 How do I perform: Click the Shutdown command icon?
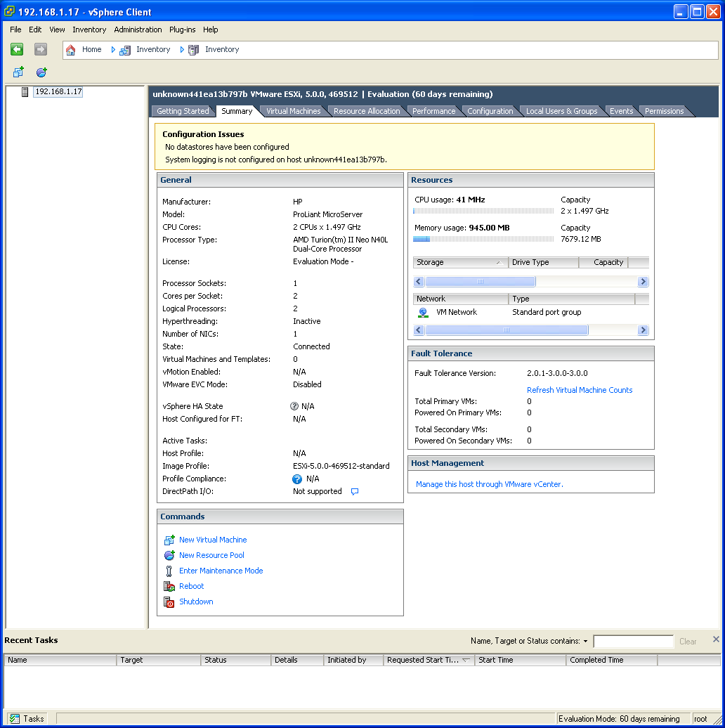(169, 602)
